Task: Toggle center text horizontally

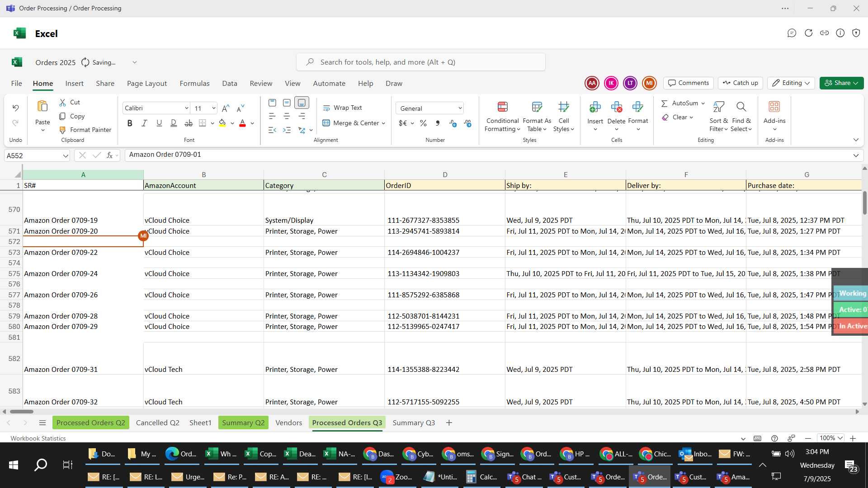Action: click(287, 117)
